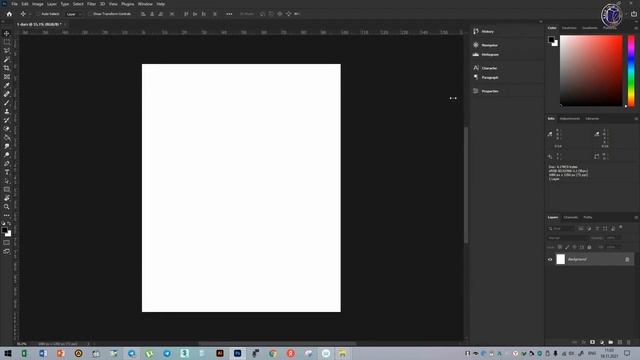This screenshot has width=640, height=360.
Task: Open the File menu
Action: [x=14, y=4]
